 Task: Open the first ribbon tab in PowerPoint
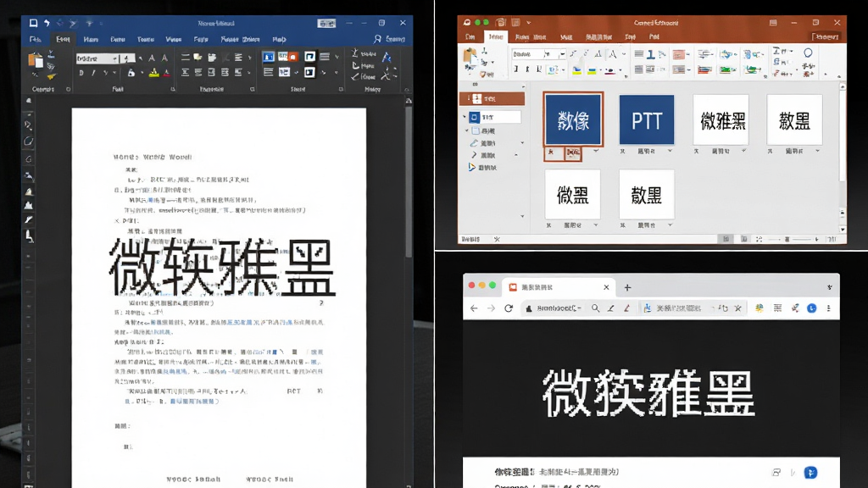point(470,37)
